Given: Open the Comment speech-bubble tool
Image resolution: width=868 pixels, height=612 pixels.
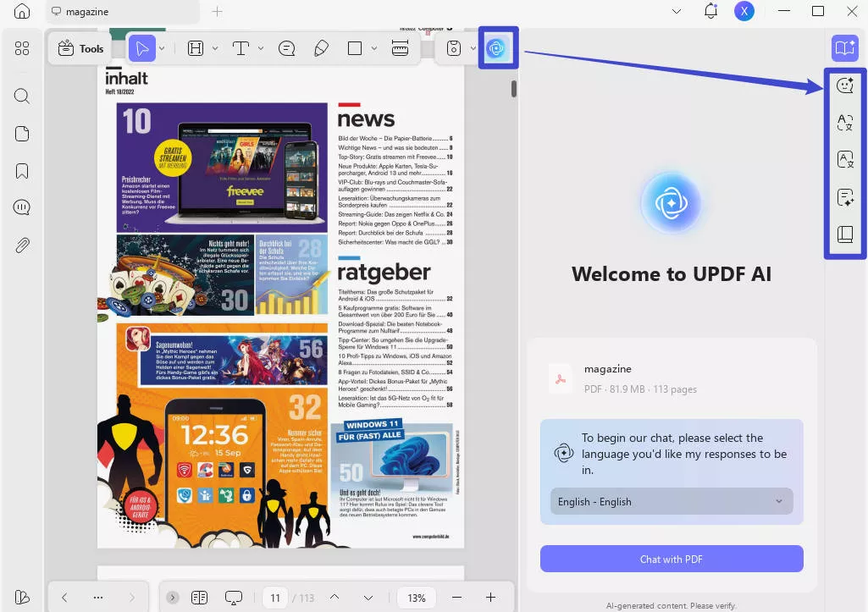Looking at the screenshot, I should click(286, 48).
